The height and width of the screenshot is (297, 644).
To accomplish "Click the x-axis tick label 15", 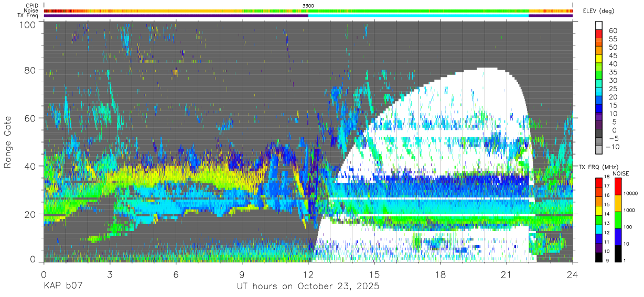I will pos(374,274).
